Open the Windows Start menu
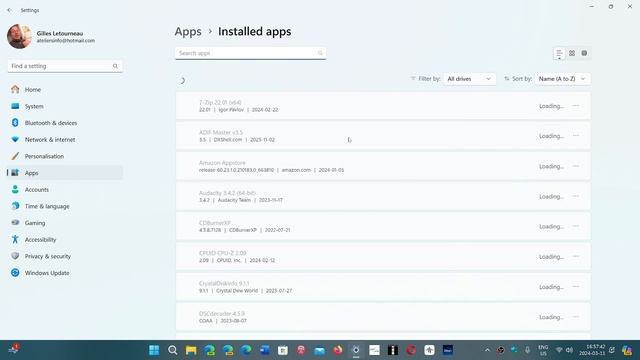 (x=154, y=350)
